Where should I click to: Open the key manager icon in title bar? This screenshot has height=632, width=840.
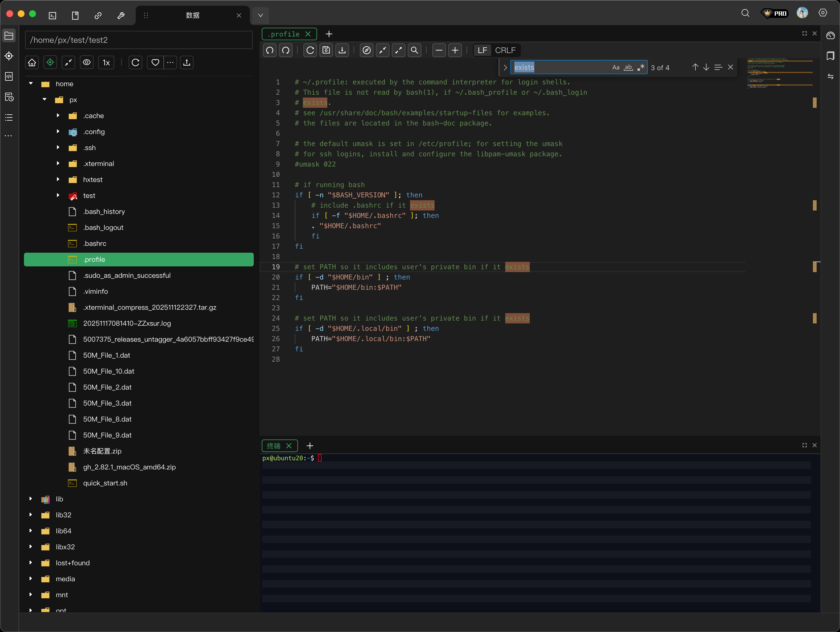[x=121, y=16]
